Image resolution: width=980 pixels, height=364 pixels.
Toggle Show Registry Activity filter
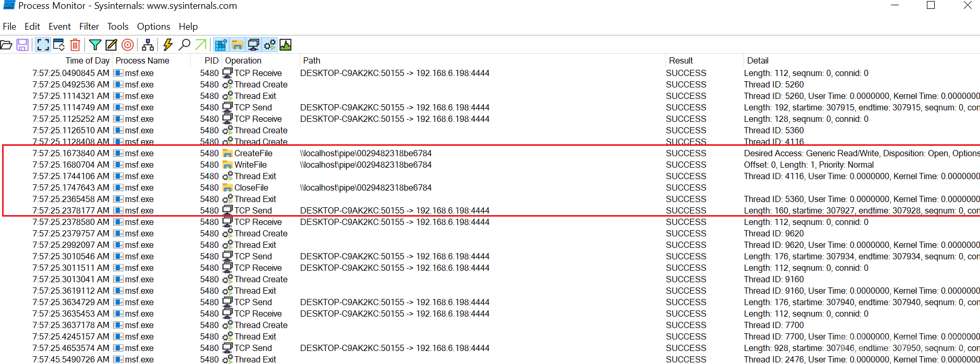point(221,45)
